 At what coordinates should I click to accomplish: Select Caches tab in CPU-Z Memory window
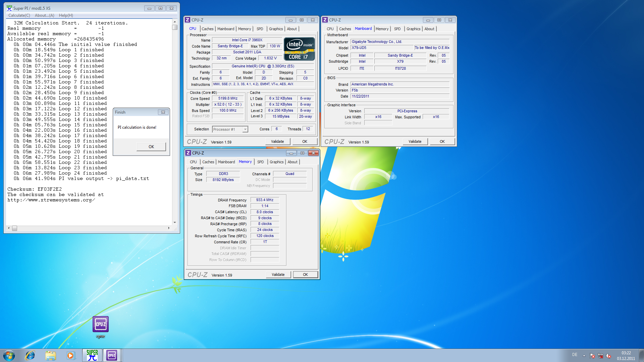(x=208, y=162)
